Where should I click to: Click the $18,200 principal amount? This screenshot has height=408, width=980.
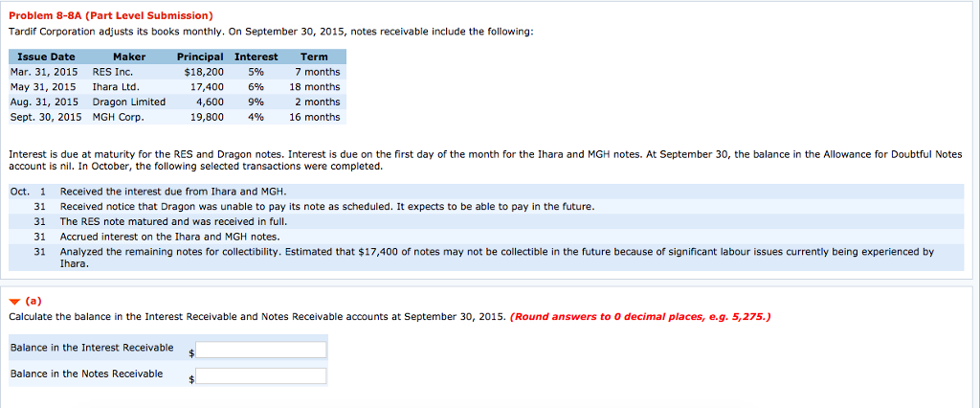(x=203, y=72)
